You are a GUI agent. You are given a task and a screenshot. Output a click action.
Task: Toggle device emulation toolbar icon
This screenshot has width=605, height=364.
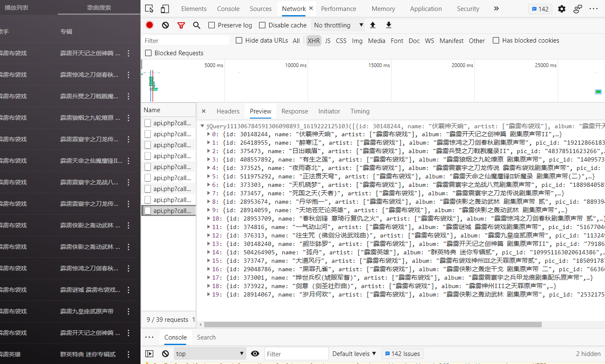pyautogui.click(x=165, y=8)
